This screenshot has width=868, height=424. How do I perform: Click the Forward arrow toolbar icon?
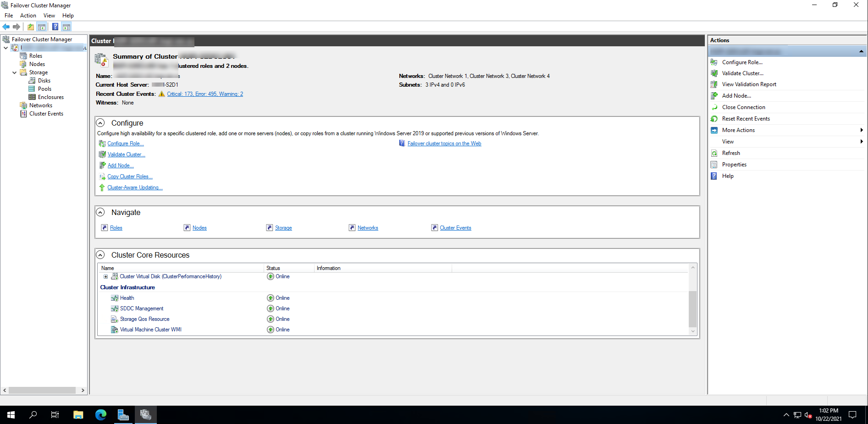click(x=17, y=27)
